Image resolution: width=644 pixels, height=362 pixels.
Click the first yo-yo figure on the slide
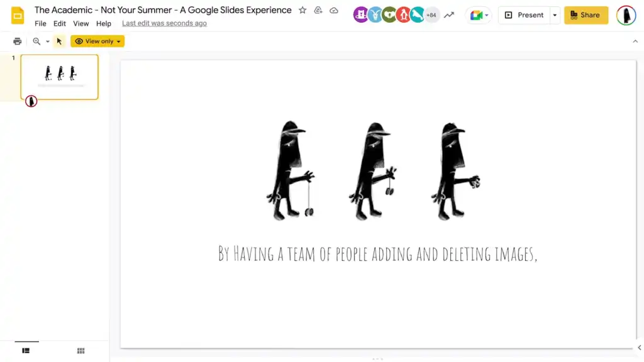point(291,170)
